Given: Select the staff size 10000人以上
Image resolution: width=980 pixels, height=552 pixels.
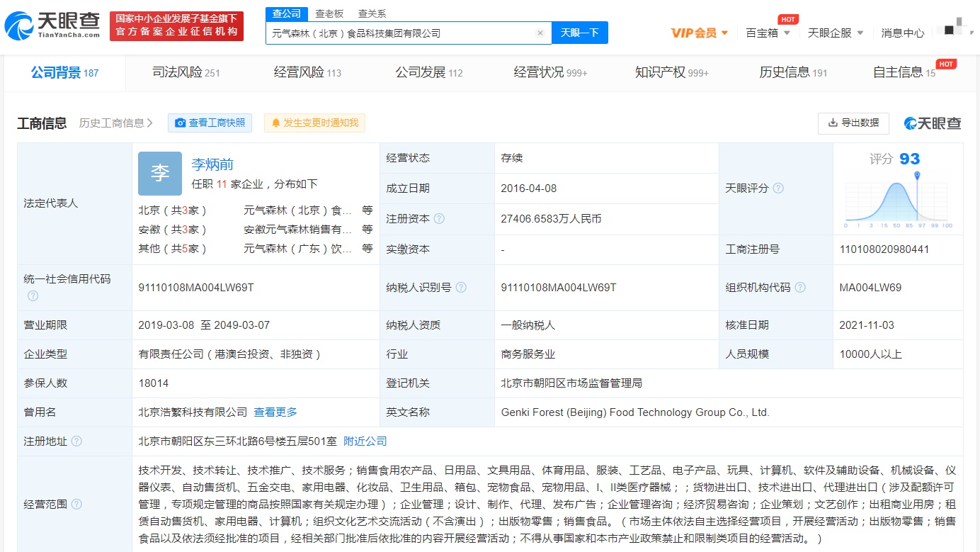Looking at the screenshot, I should (x=870, y=354).
